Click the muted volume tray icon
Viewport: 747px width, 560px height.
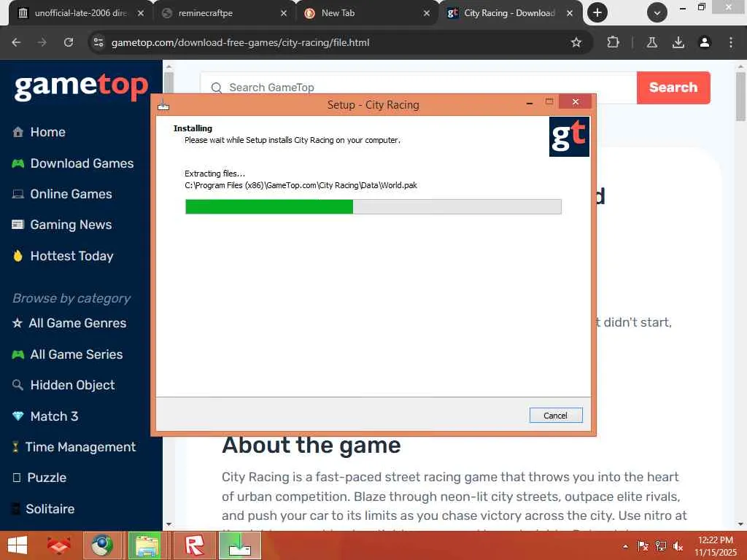[678, 546]
